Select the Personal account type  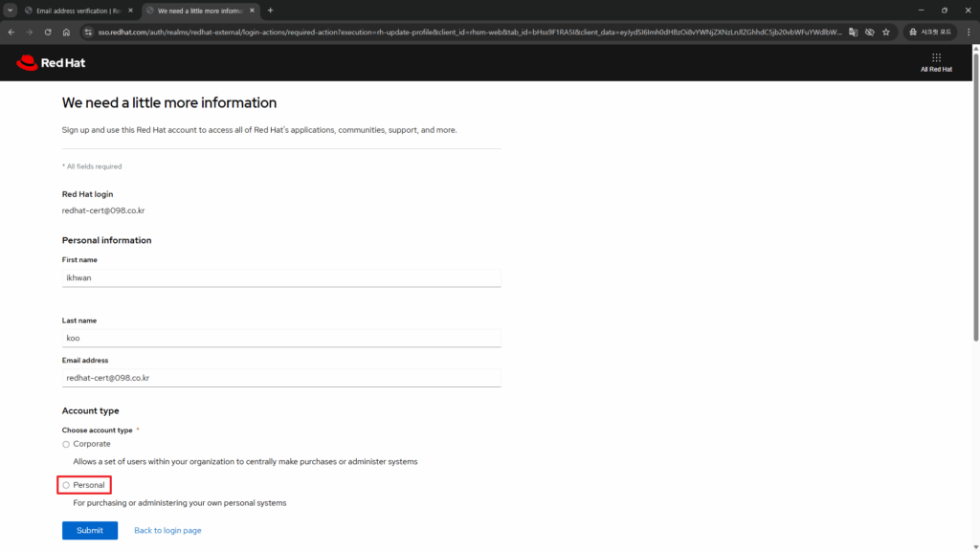(66, 485)
